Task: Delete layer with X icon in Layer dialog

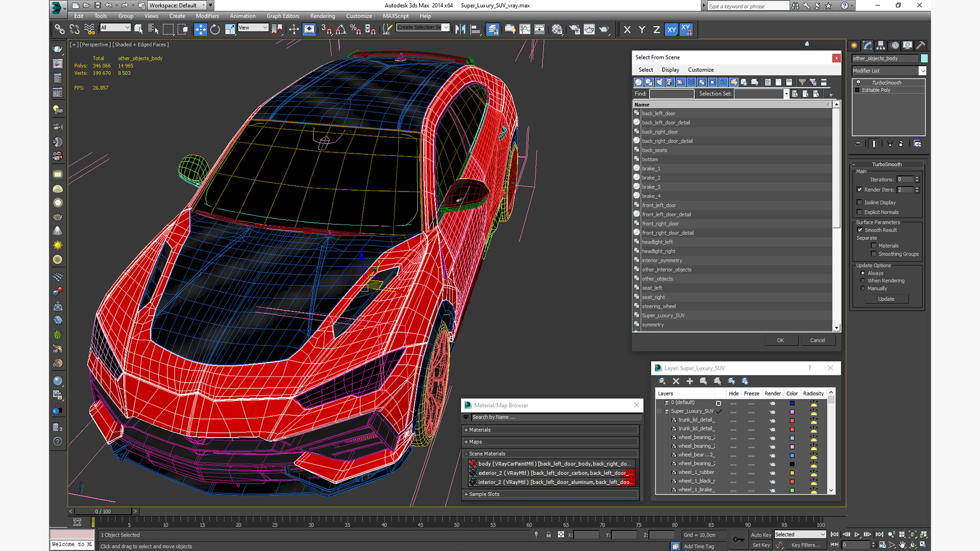Action: 676,381
